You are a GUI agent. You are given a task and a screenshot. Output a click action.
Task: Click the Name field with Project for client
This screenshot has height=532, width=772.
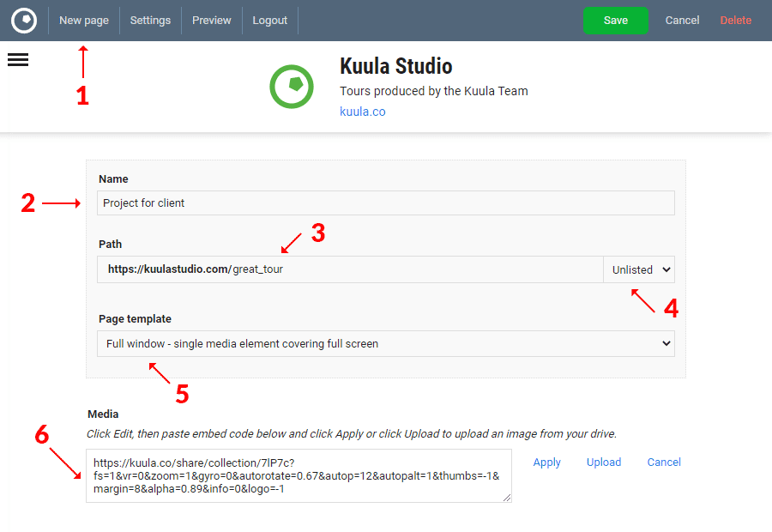(385, 203)
